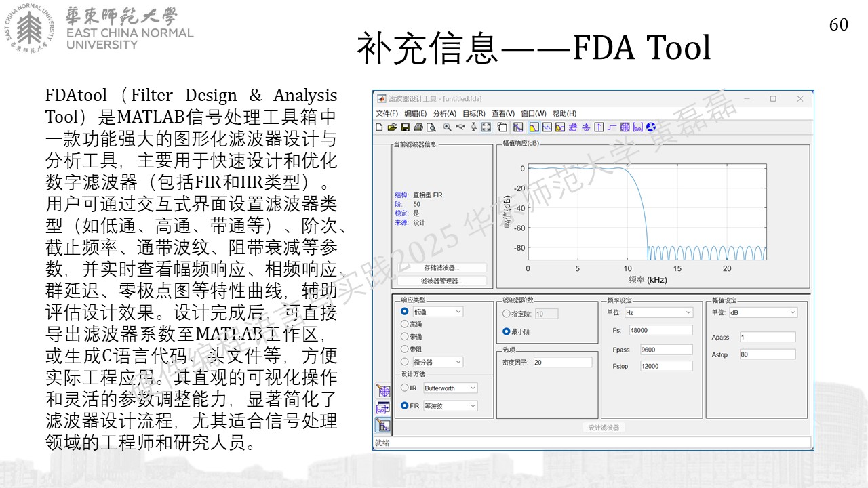Show the Filter Information icon
The image size is (868, 488).
pyautogui.click(x=651, y=127)
